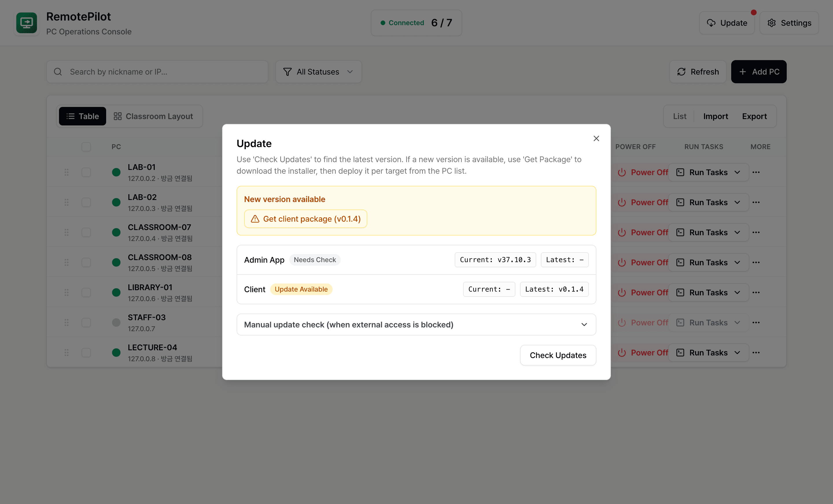Viewport: 833px width, 504px height.
Task: Open Run Tasks dropdown for LAB-02
Action: tap(708, 202)
